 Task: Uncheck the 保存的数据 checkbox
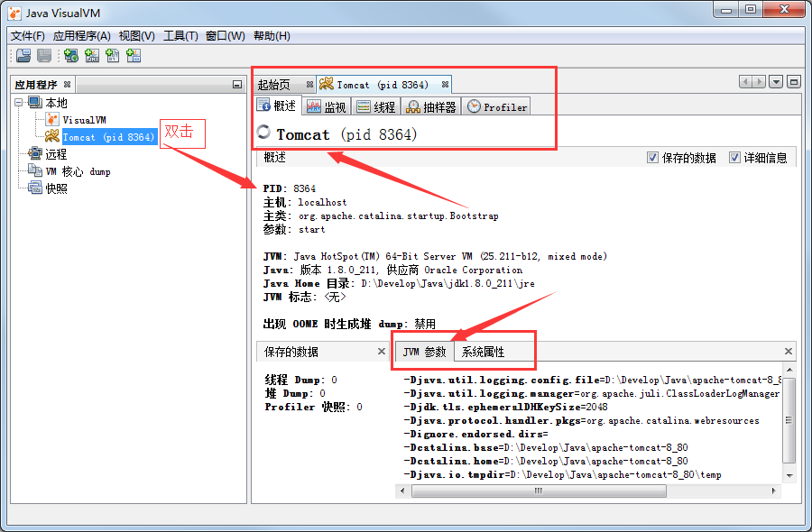click(652, 158)
